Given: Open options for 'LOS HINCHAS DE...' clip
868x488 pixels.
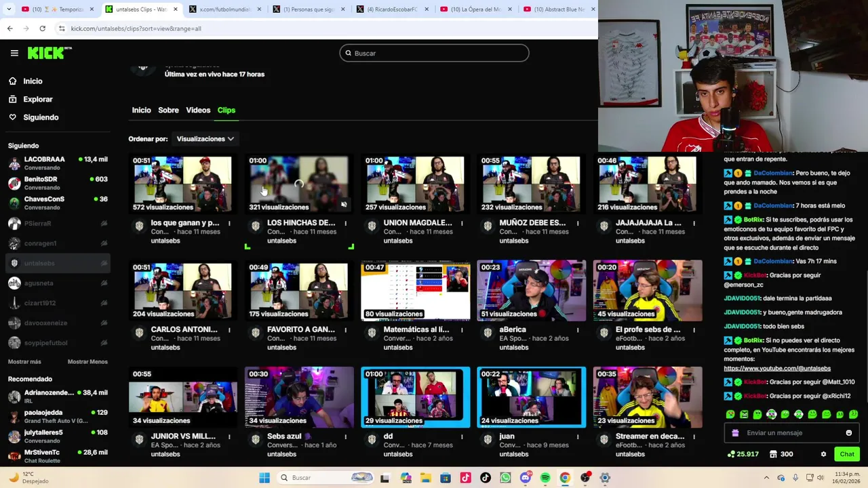Looking at the screenshot, I should coord(345,223).
